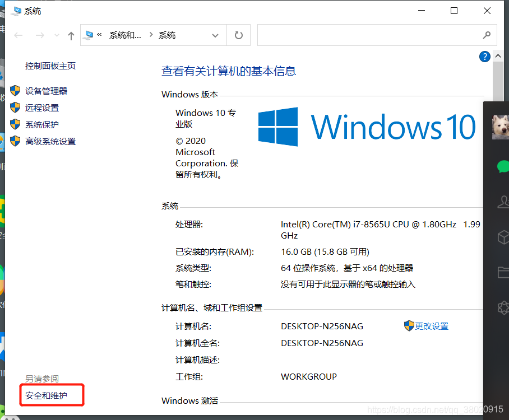Click the breadcrumb double-chevron overflow
The height and width of the screenshot is (420, 509).
click(99, 34)
